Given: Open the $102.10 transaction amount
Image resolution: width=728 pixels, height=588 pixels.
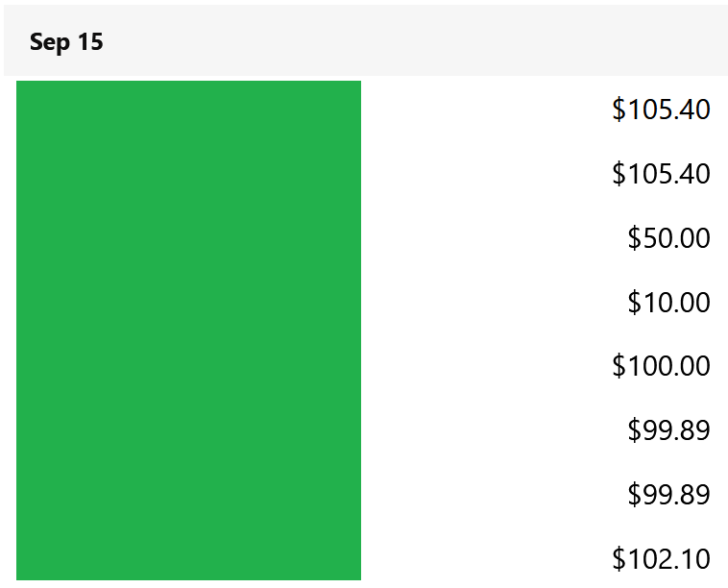Looking at the screenshot, I should 661,558.
